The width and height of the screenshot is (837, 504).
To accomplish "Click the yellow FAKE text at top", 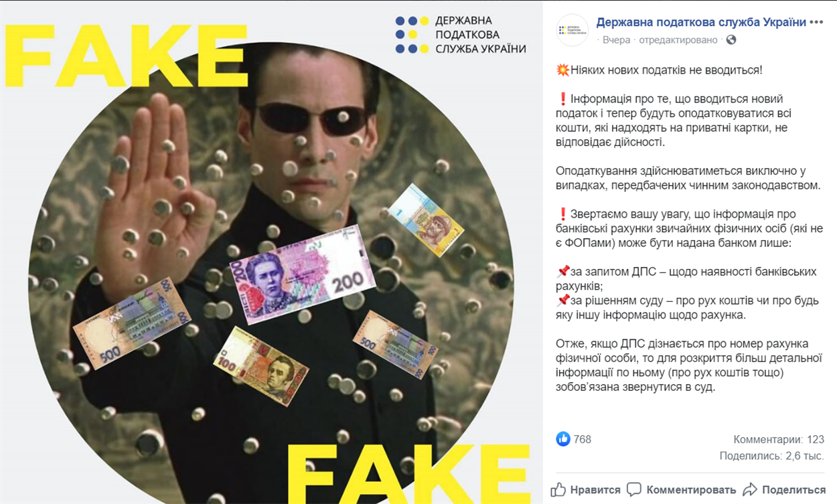I will coord(118,57).
